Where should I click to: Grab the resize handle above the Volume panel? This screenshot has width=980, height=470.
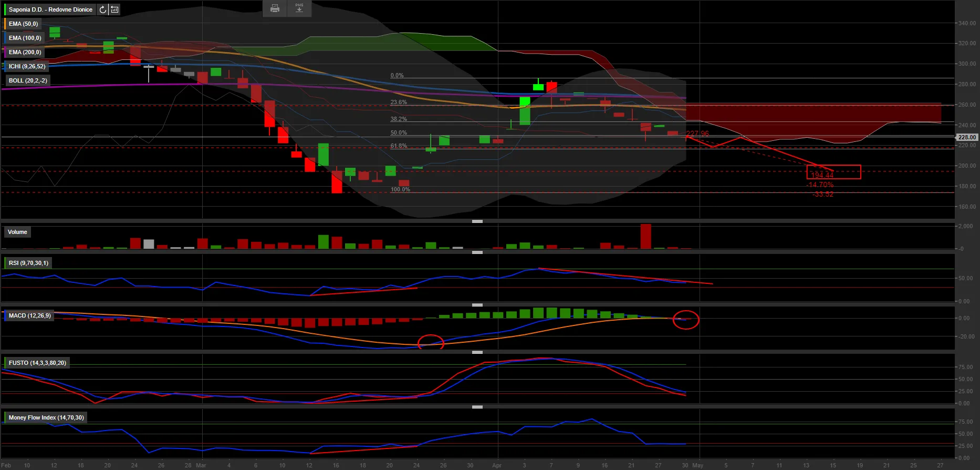click(477, 221)
